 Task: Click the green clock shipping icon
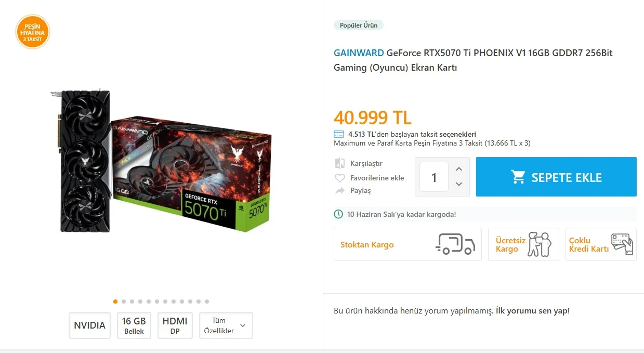338,214
